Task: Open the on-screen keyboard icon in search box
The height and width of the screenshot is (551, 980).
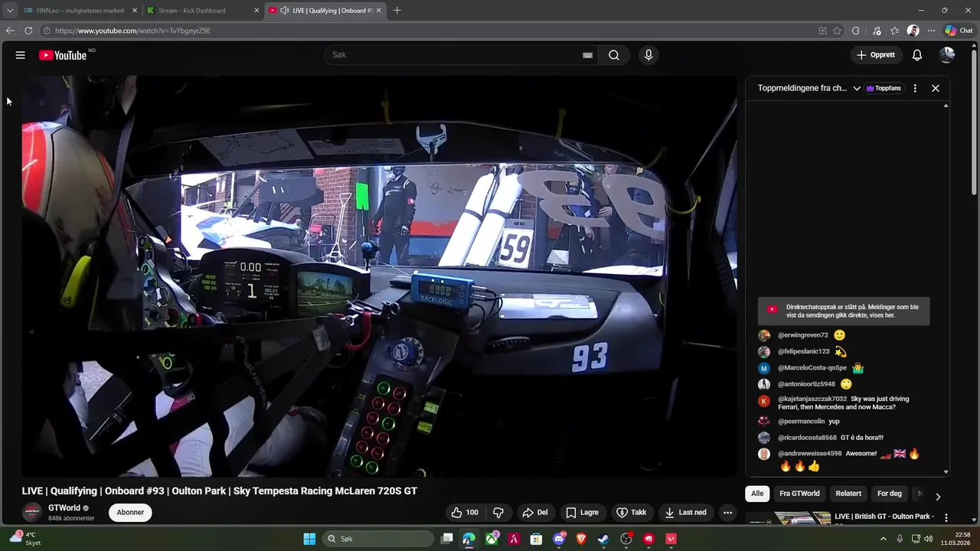Action: [x=587, y=55]
